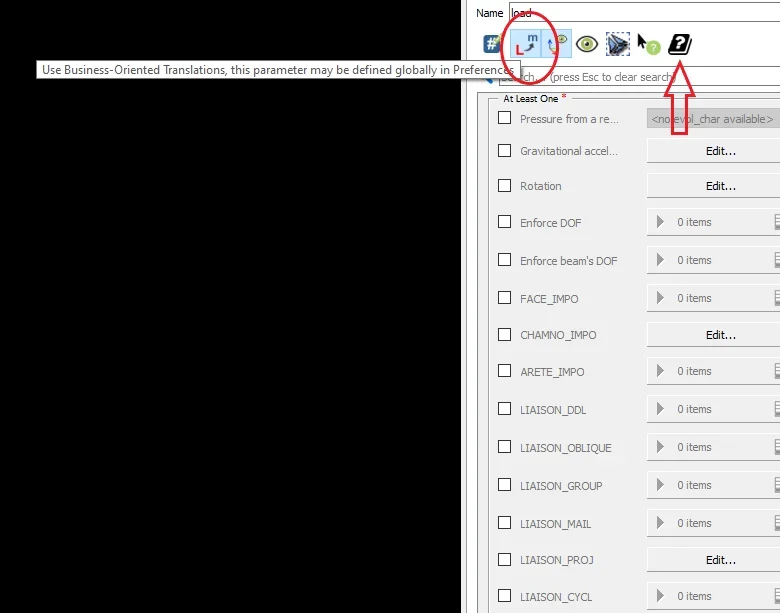This screenshot has height=613, width=780.
Task: Tick the LIAISON_DDL checkbox
Action: (x=505, y=409)
